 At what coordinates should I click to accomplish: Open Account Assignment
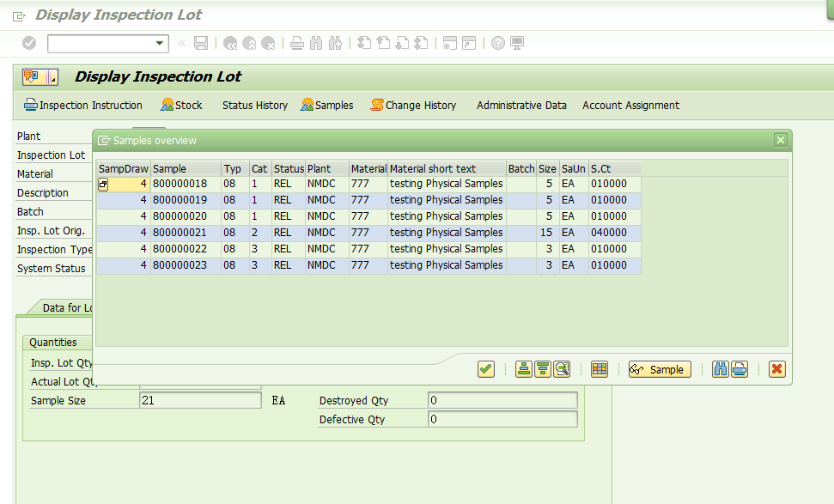click(x=630, y=106)
